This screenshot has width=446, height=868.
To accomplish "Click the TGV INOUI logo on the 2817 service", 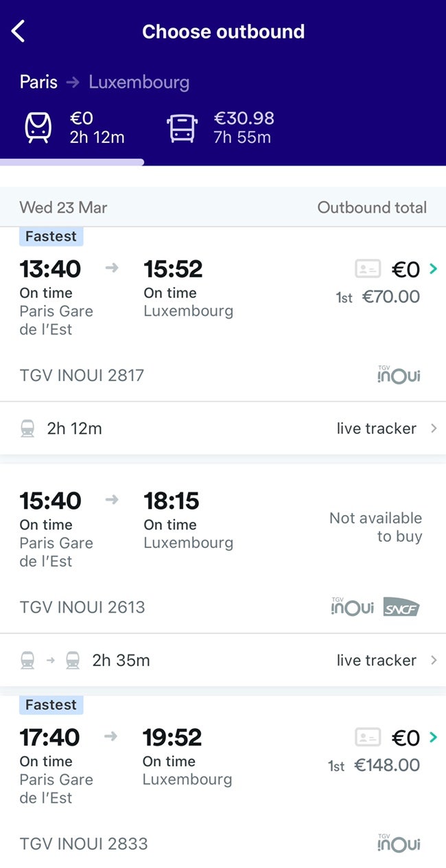I will point(399,374).
